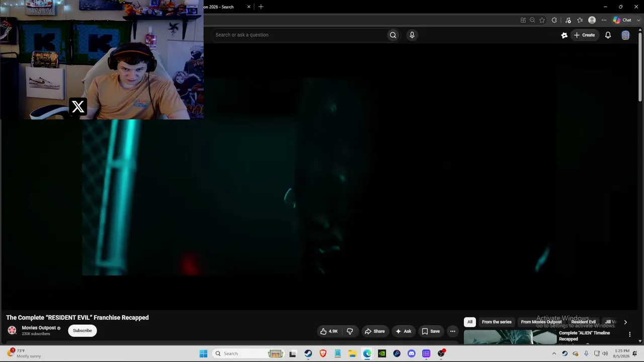Click the browser app-install icon in address bar

pyautogui.click(x=523, y=20)
